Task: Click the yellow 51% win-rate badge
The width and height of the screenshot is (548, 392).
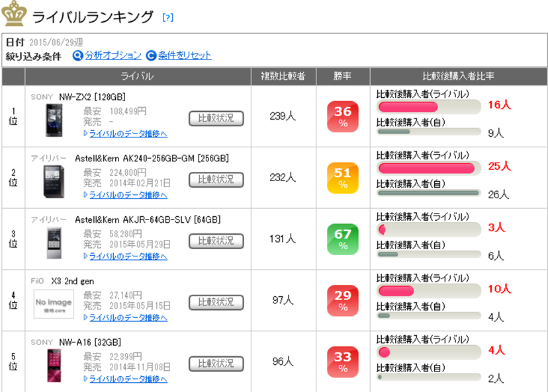Action: [343, 178]
